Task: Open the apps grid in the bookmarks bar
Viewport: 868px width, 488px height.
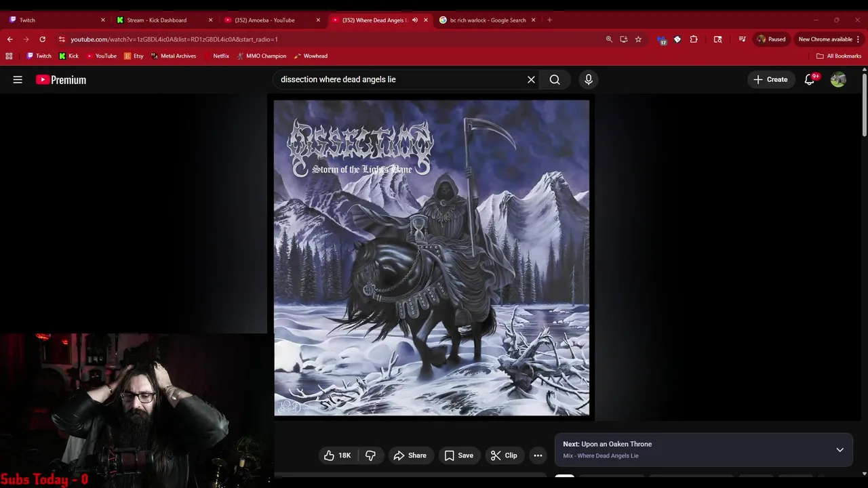Action: (9, 56)
